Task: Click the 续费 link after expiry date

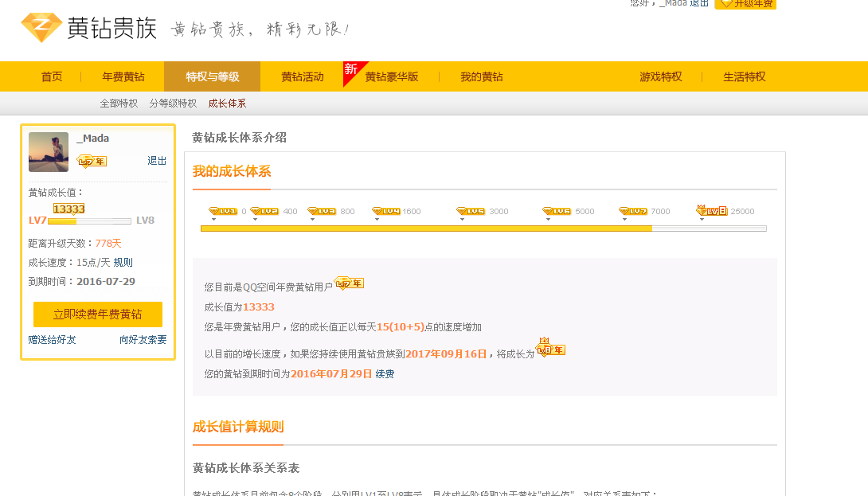Action: pos(385,374)
